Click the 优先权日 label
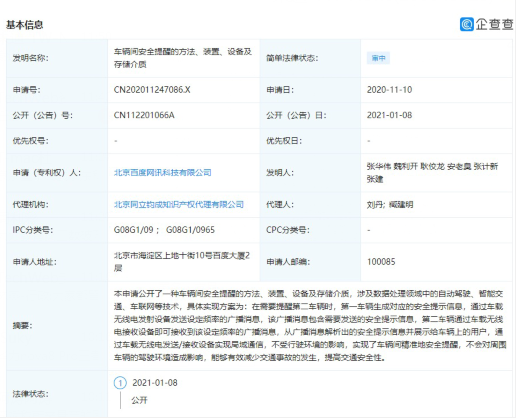 284,141
